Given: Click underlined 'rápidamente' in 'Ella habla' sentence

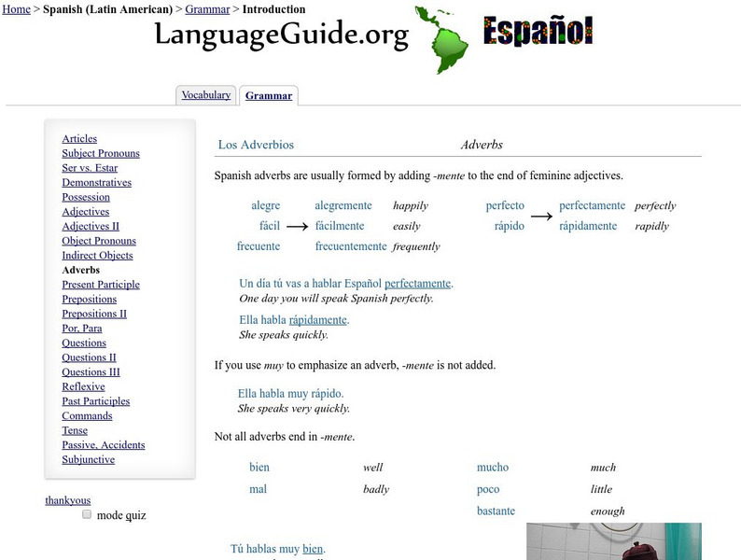Looking at the screenshot, I should 317,320.
